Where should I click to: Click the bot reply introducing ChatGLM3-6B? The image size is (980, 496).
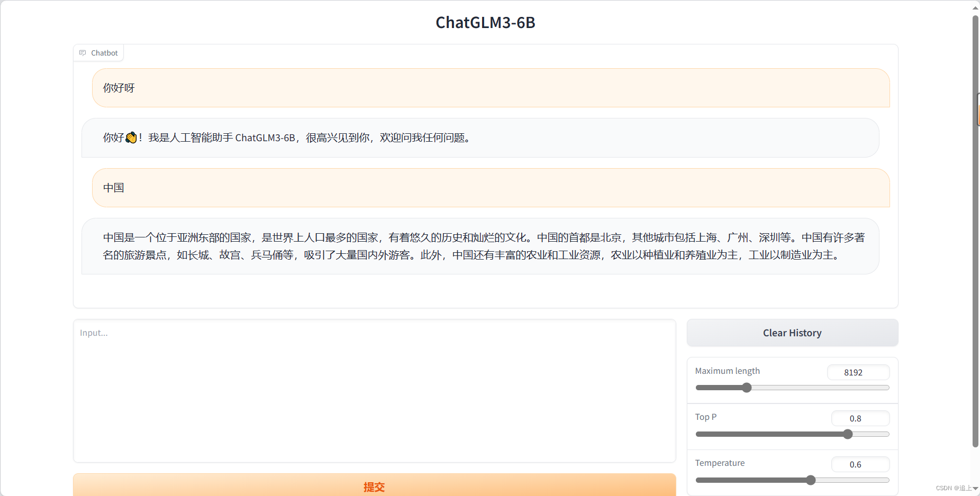coord(480,137)
